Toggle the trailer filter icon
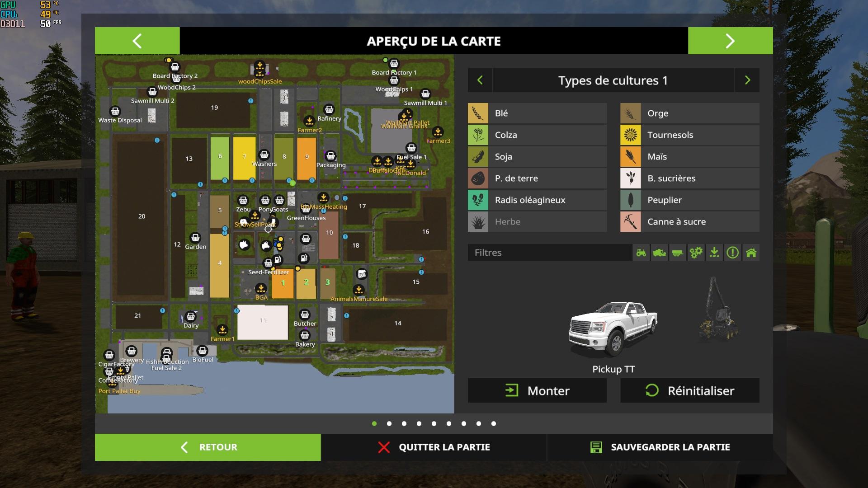The height and width of the screenshot is (488, 868). (677, 253)
